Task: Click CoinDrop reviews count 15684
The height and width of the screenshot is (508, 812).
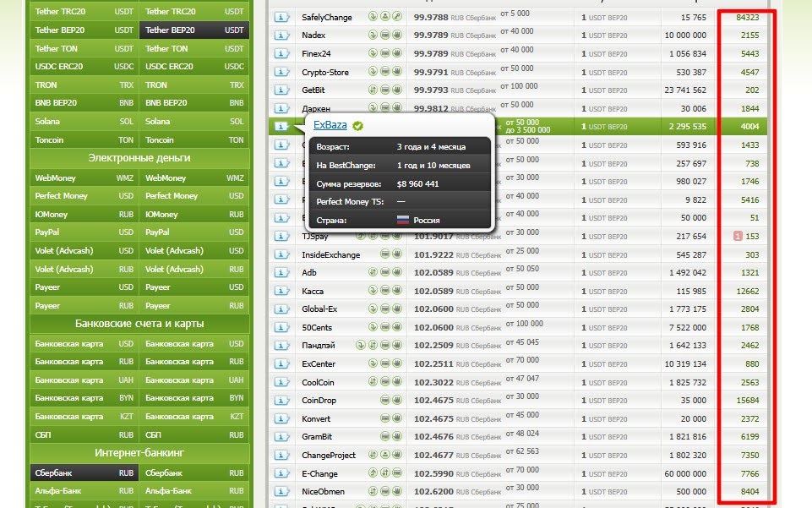Action: [747, 401]
